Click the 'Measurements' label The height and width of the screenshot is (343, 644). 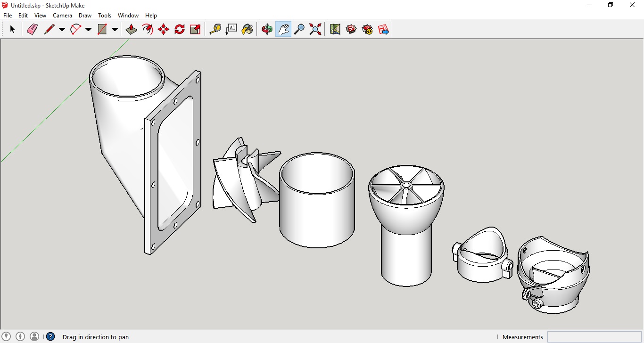pyautogui.click(x=523, y=337)
